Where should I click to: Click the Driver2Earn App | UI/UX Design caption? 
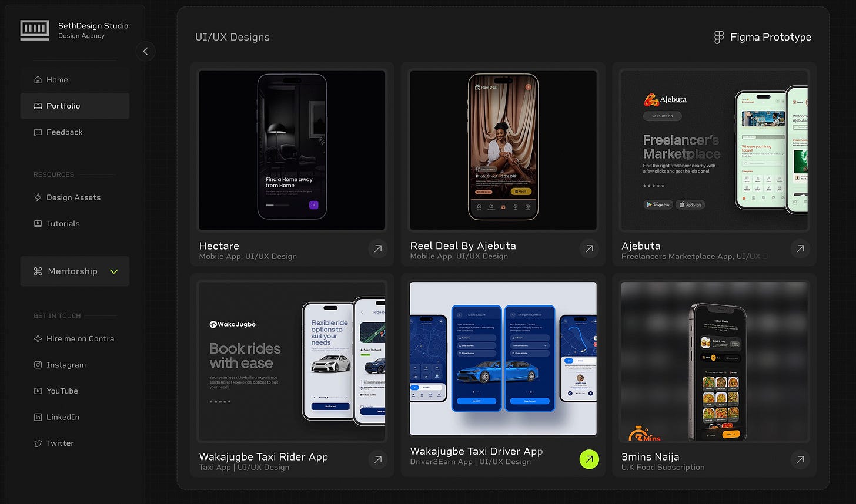pyautogui.click(x=470, y=462)
